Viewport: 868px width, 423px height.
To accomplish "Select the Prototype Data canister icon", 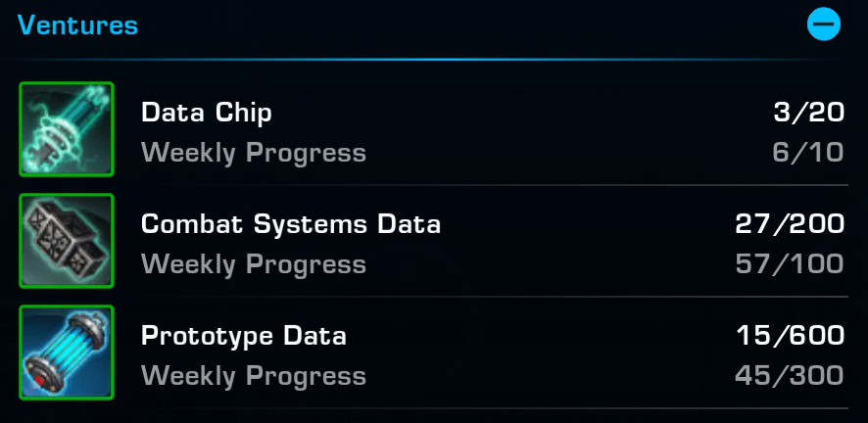I will coord(67,352).
